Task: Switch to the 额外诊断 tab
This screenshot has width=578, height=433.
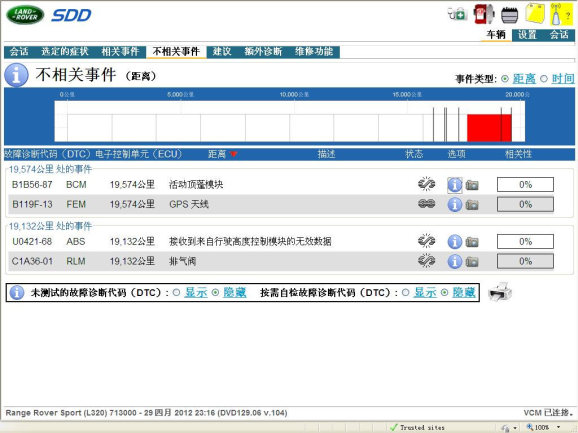Action: [263, 52]
